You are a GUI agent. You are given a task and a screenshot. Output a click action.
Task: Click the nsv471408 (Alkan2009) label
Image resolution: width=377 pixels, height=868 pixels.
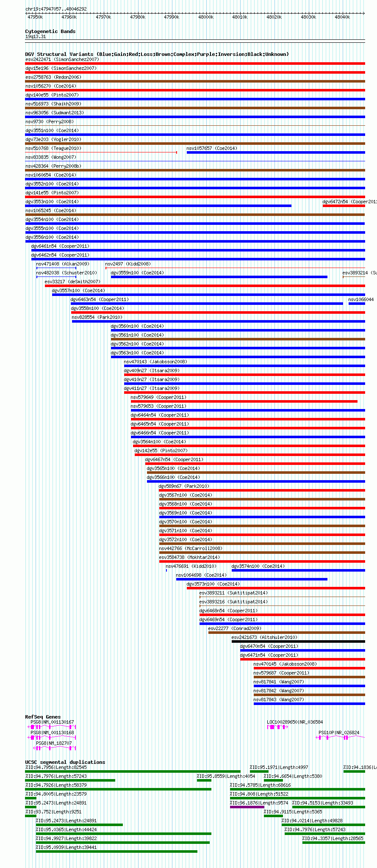(63, 264)
